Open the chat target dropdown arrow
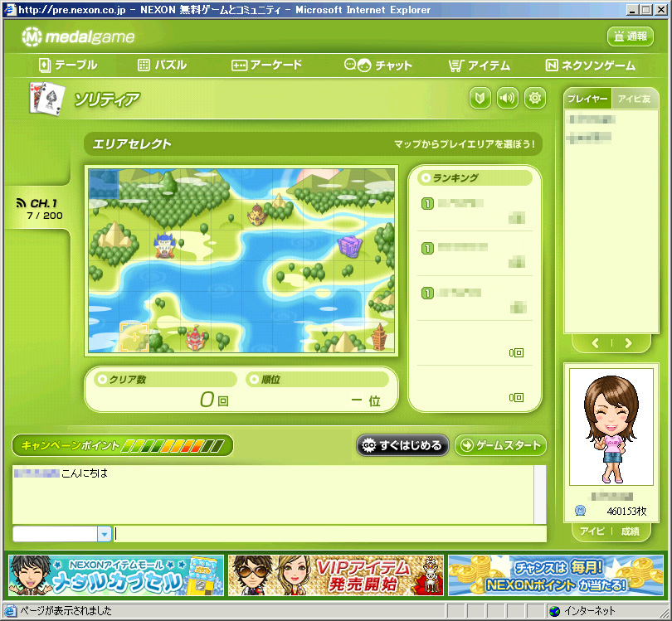The width and height of the screenshot is (672, 621). (x=105, y=534)
